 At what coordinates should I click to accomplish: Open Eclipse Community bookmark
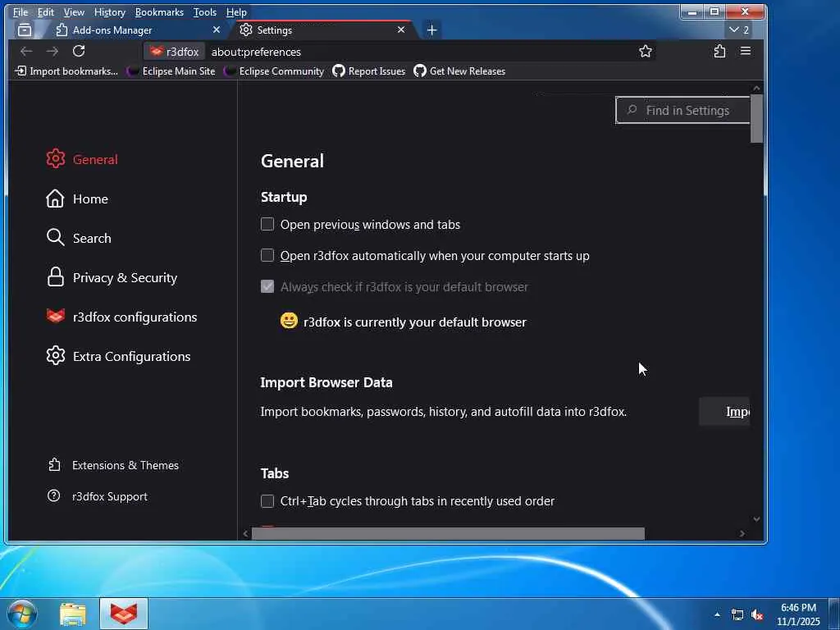pos(274,71)
